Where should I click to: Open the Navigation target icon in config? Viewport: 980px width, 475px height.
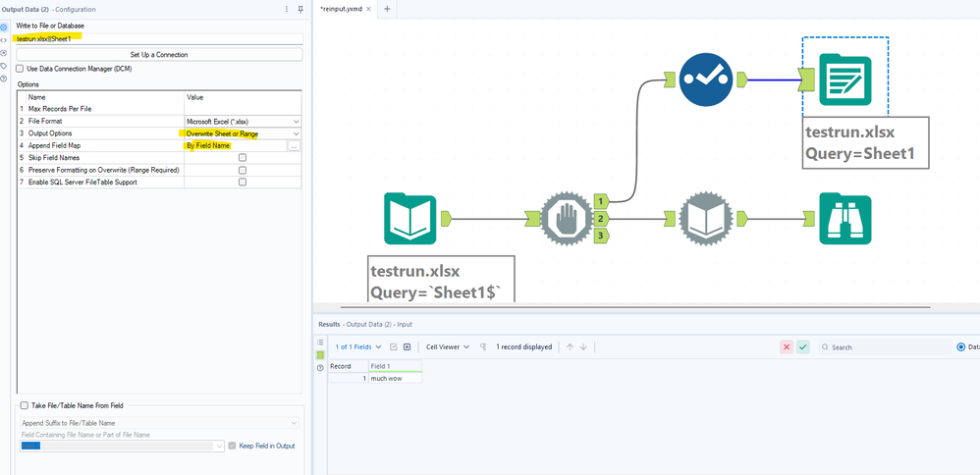pyautogui.click(x=4, y=52)
